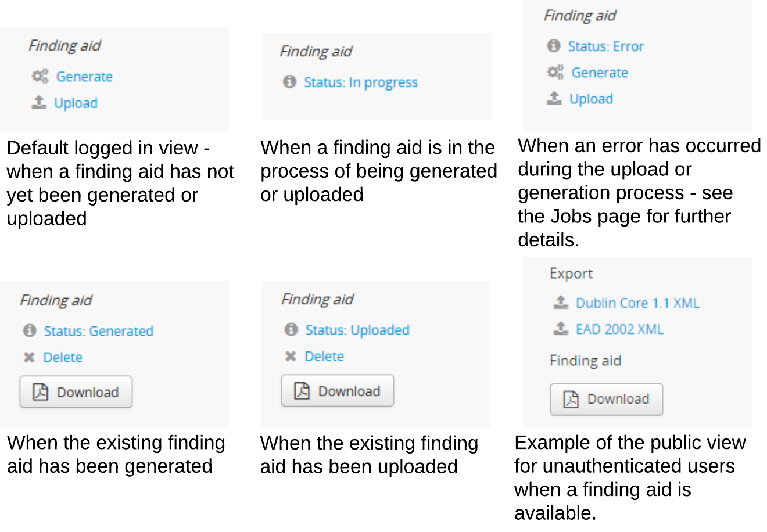
Task: Click the upload icon in the error status panel
Action: pos(554,98)
